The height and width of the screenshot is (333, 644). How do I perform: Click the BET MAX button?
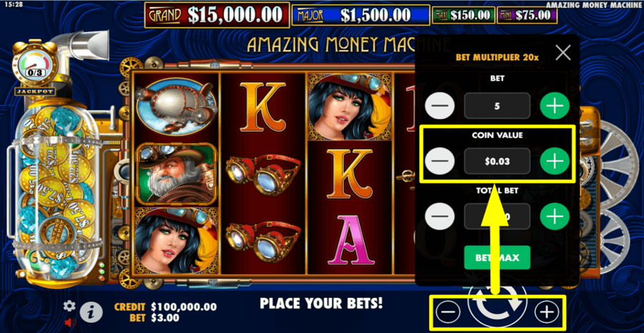point(497,258)
